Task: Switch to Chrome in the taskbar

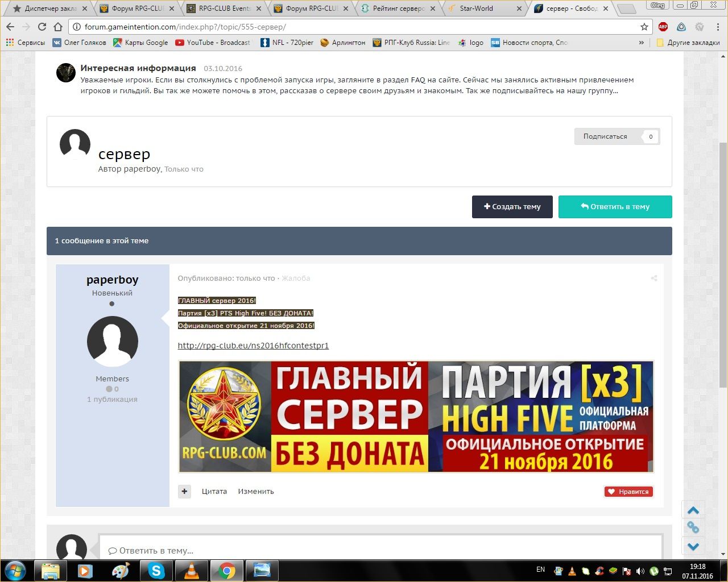Action: click(x=226, y=570)
